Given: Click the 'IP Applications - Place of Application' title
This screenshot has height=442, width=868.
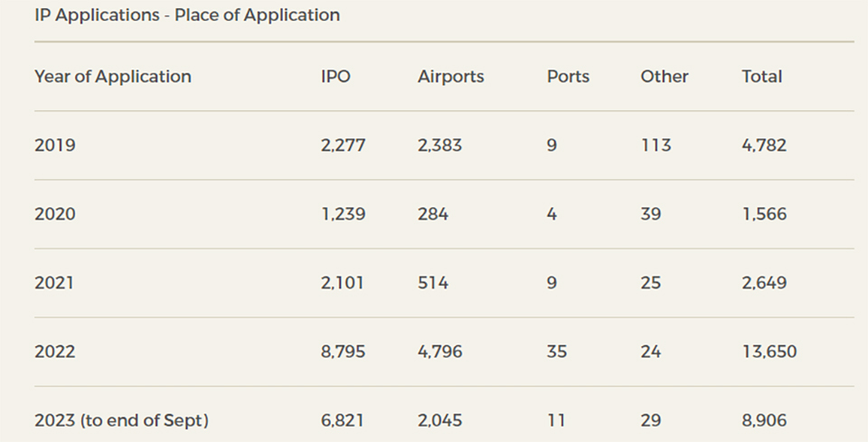Looking at the screenshot, I should 187,15.
